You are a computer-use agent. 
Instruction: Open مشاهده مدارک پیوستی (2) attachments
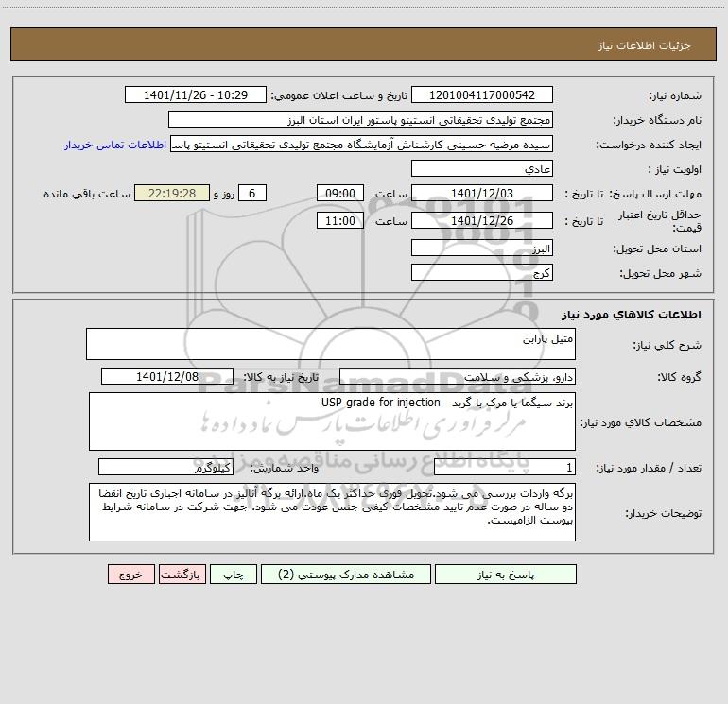(346, 575)
